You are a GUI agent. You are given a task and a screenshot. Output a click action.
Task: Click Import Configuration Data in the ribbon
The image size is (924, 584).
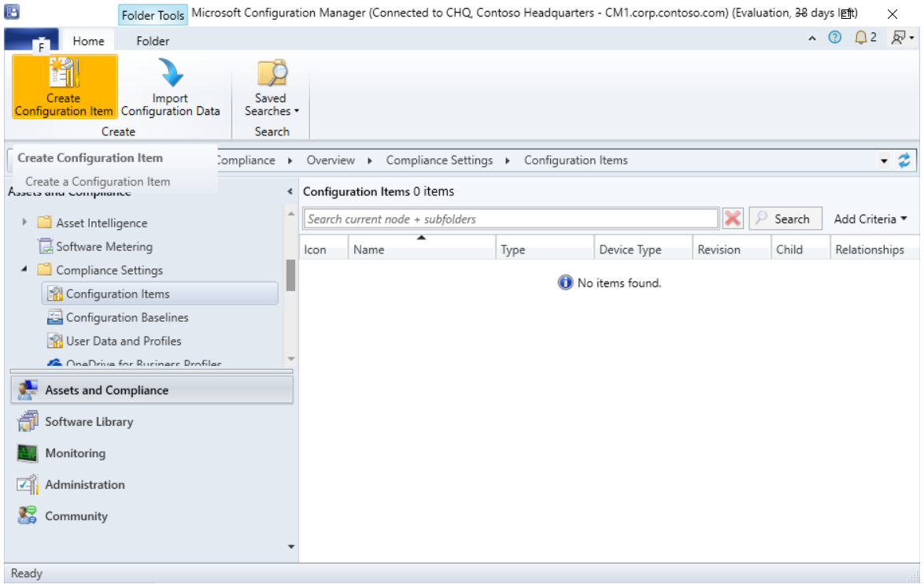(170, 87)
